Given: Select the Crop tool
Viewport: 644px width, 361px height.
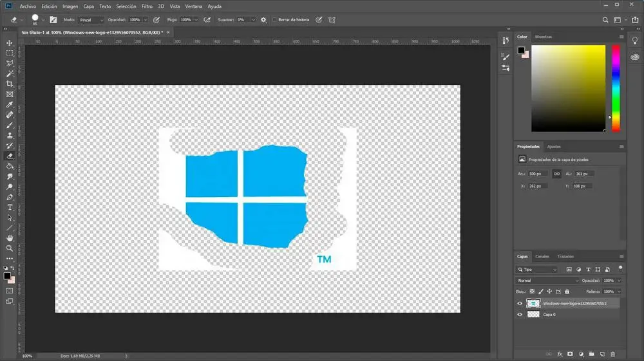Looking at the screenshot, I should coord(10,84).
